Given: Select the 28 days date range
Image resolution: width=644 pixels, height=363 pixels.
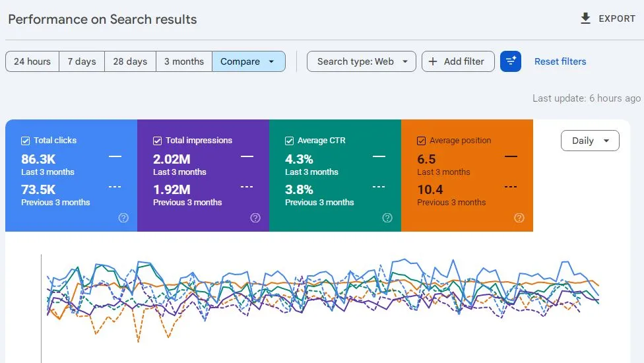Looking at the screenshot, I should click(130, 61).
